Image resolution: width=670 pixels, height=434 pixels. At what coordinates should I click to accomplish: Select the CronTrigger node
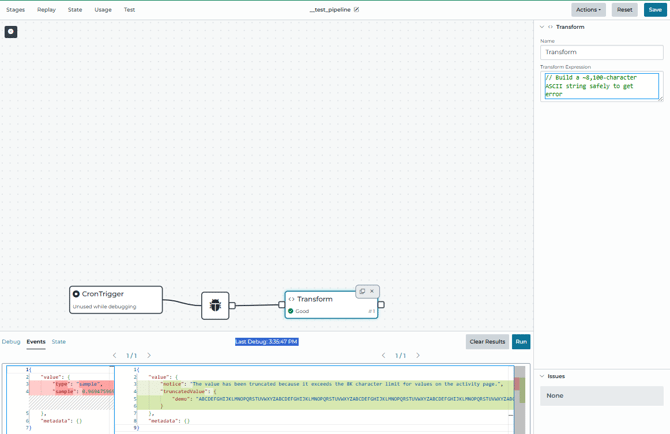tap(116, 299)
